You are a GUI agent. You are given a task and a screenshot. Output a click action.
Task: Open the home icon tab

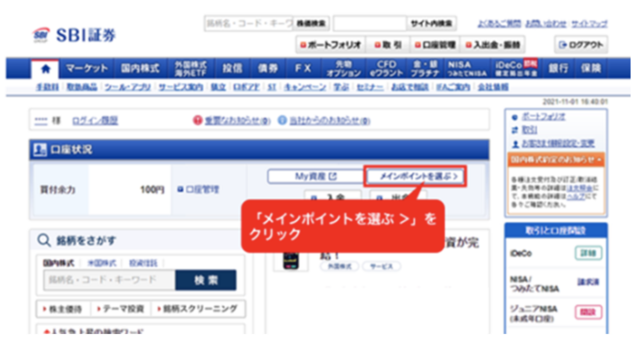[46, 69]
